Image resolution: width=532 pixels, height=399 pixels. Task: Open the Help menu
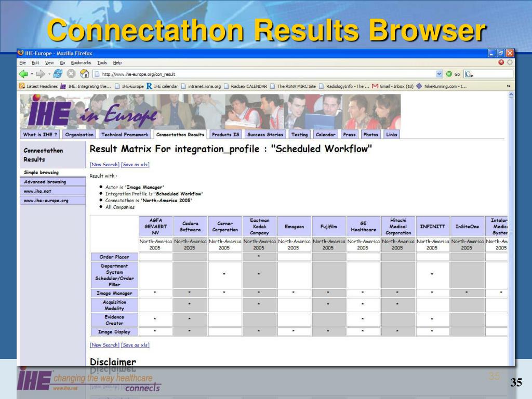(x=117, y=63)
